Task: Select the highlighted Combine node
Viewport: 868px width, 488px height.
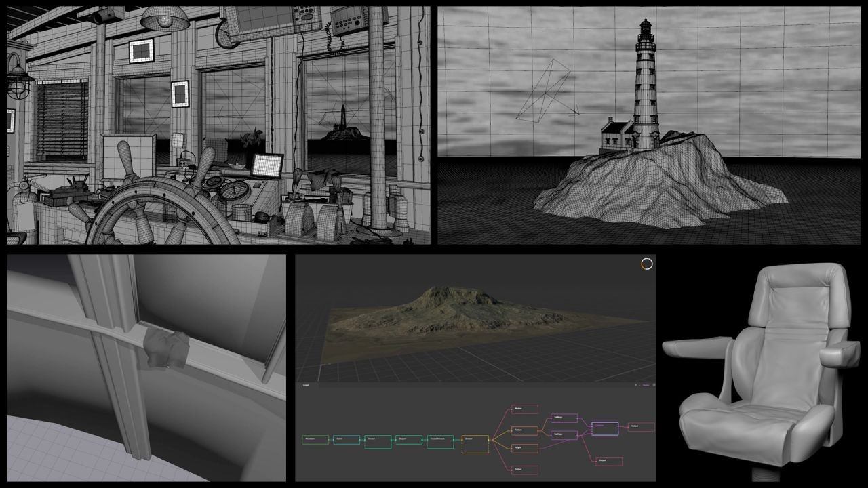Action: point(605,428)
